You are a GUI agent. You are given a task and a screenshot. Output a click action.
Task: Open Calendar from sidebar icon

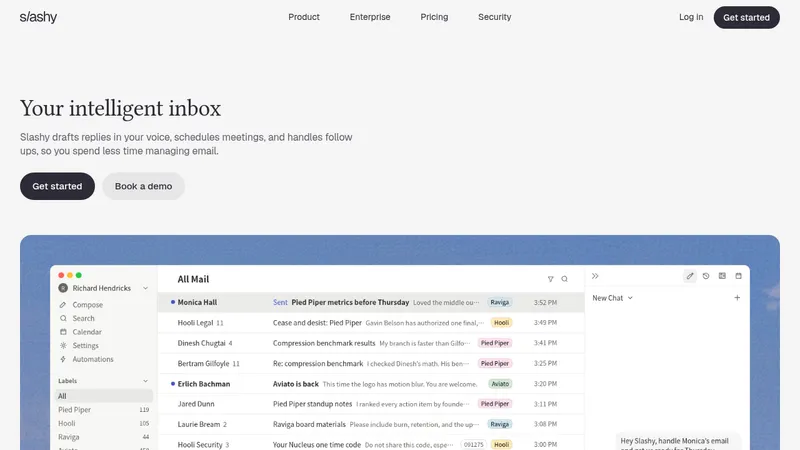63,332
